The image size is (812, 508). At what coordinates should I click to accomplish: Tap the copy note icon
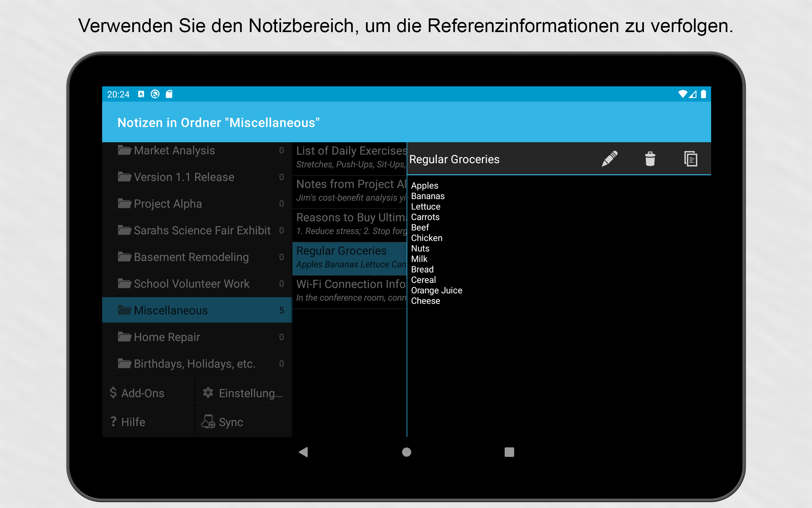pos(691,159)
